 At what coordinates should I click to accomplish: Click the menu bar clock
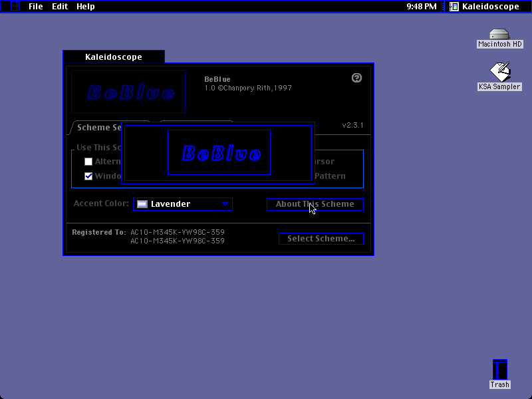point(422,7)
